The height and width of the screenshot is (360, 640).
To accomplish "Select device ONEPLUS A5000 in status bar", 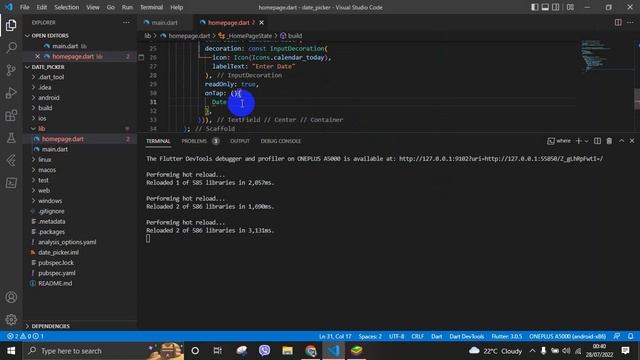I will tap(567, 336).
